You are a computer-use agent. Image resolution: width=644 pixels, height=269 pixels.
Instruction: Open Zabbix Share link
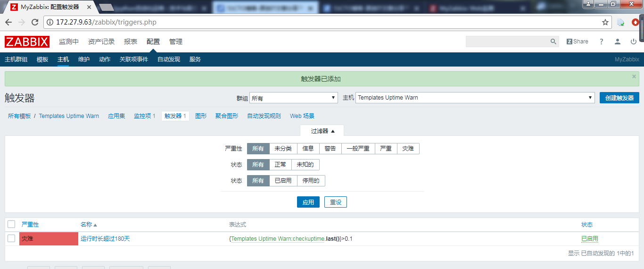point(578,42)
